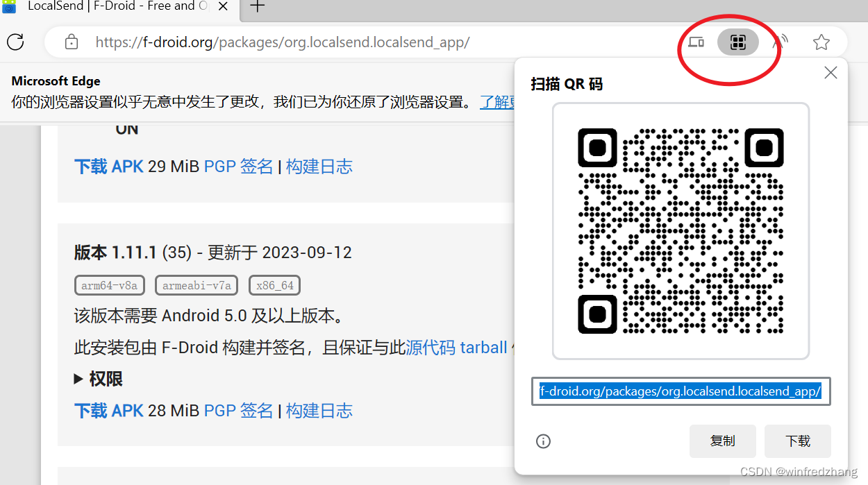Click the send tab to devices icon
The height and width of the screenshot is (485, 868).
(696, 42)
